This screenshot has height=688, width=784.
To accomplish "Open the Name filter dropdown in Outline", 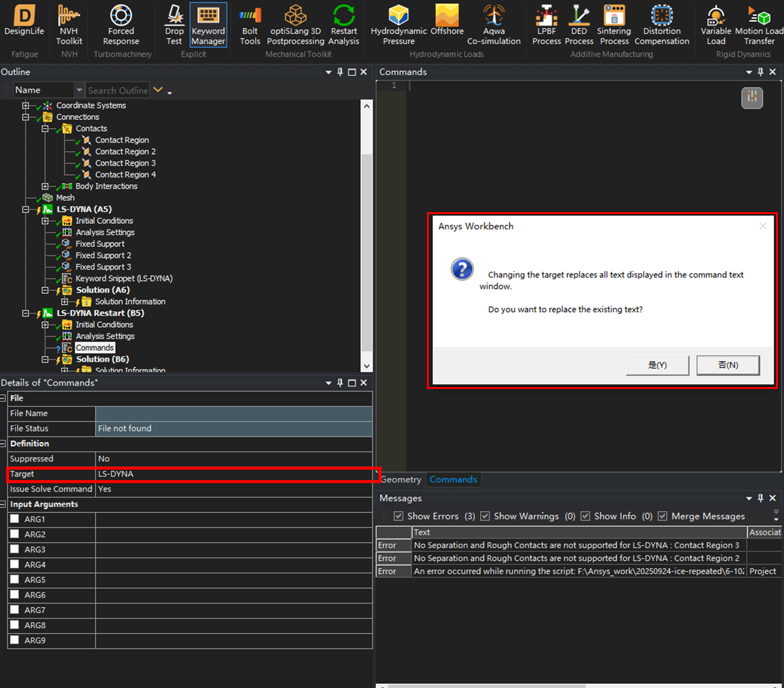I will pyautogui.click(x=79, y=91).
